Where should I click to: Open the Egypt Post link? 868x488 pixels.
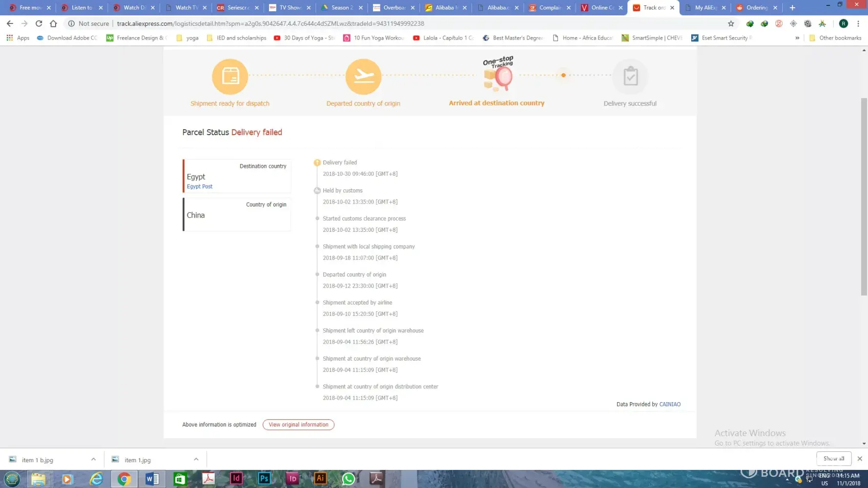click(200, 186)
